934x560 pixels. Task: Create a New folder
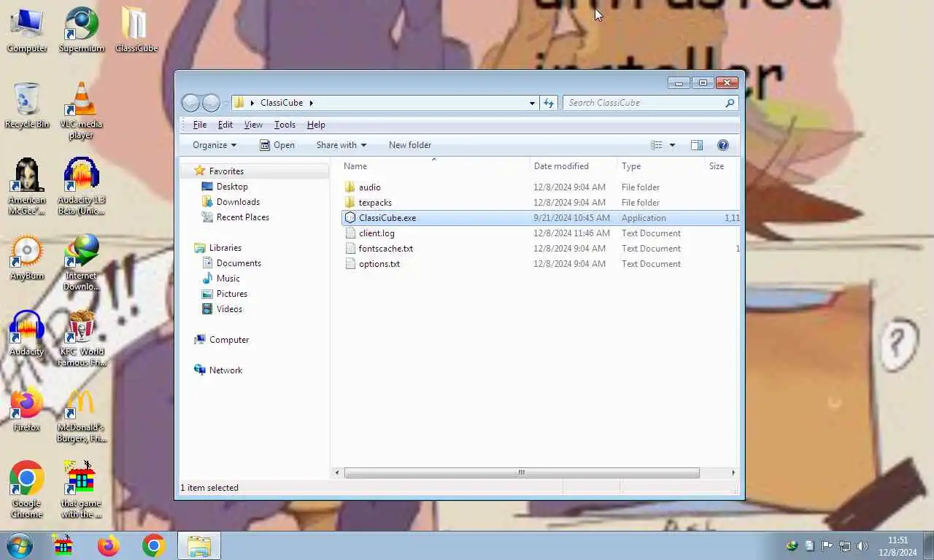tap(410, 145)
